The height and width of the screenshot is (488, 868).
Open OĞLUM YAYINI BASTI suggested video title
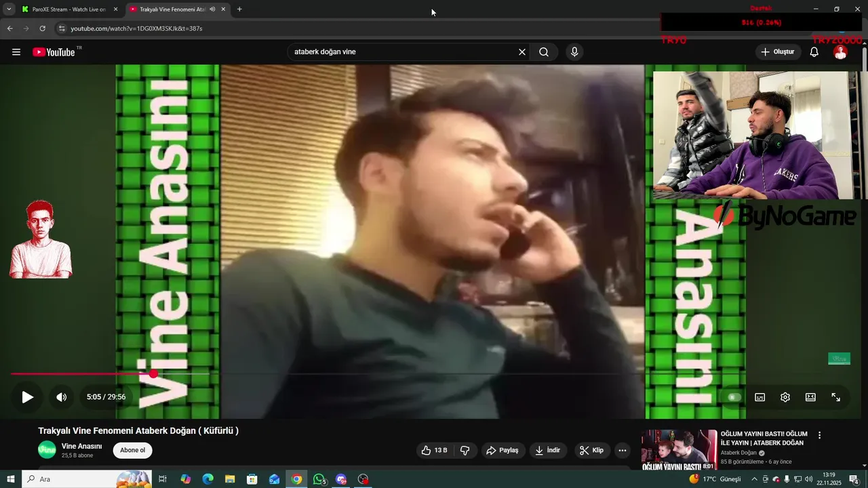(764, 438)
